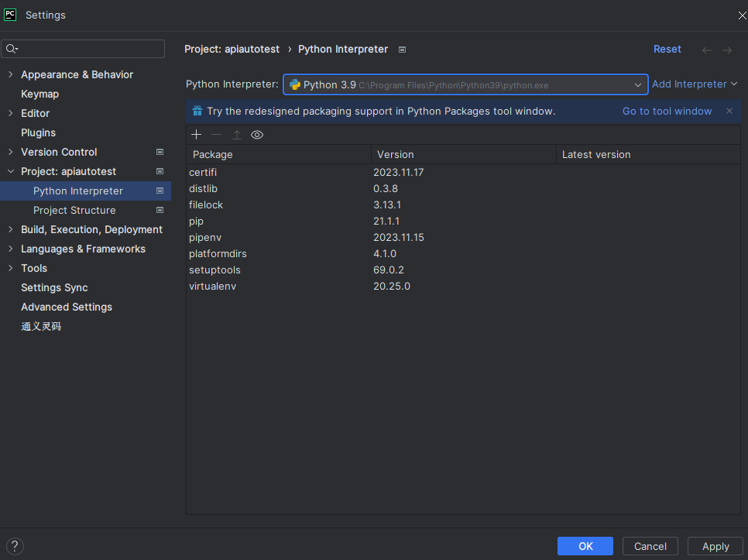Follow the Go to tool window link
The width and height of the screenshot is (748, 560).
click(667, 111)
